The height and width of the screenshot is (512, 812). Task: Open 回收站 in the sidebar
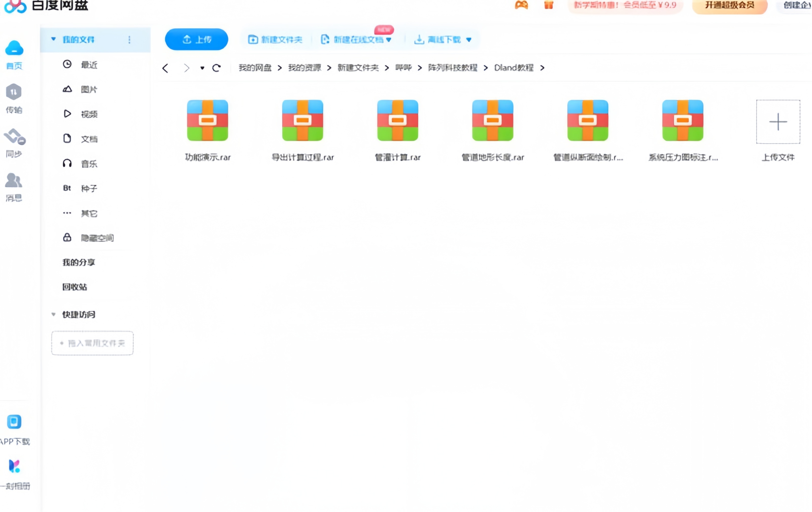pos(75,287)
